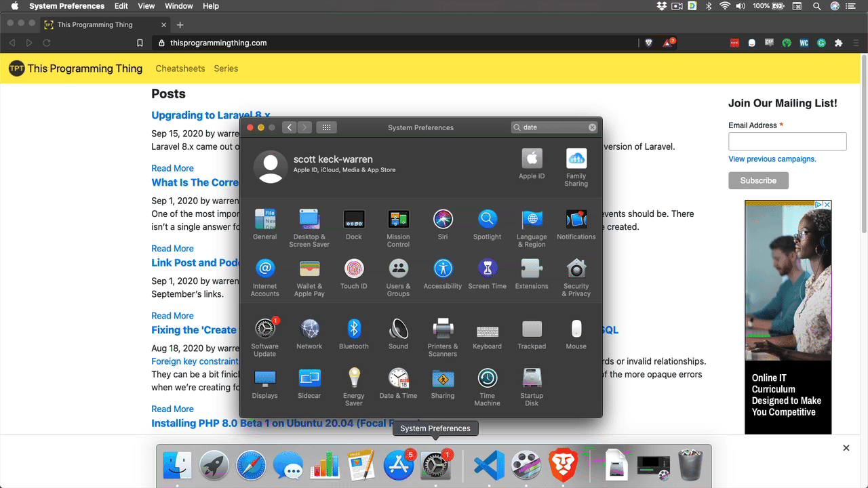Viewport: 868px width, 488px height.
Task: Launch Visual Studio Code from the Dock
Action: pyautogui.click(x=488, y=465)
